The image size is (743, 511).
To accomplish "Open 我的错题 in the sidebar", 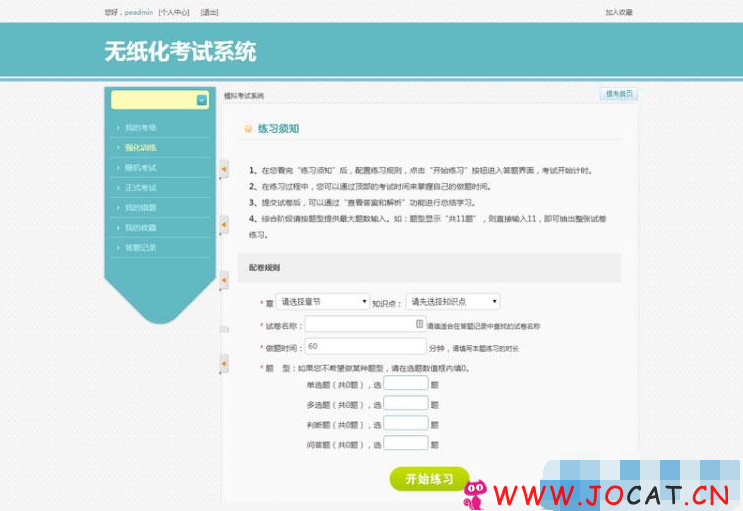I will [140, 208].
